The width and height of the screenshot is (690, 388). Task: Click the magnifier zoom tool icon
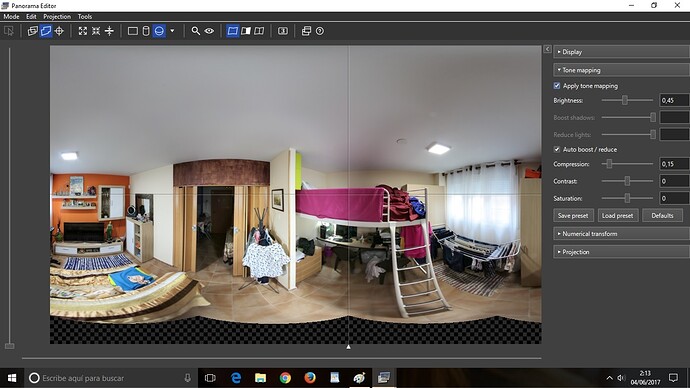(x=196, y=31)
